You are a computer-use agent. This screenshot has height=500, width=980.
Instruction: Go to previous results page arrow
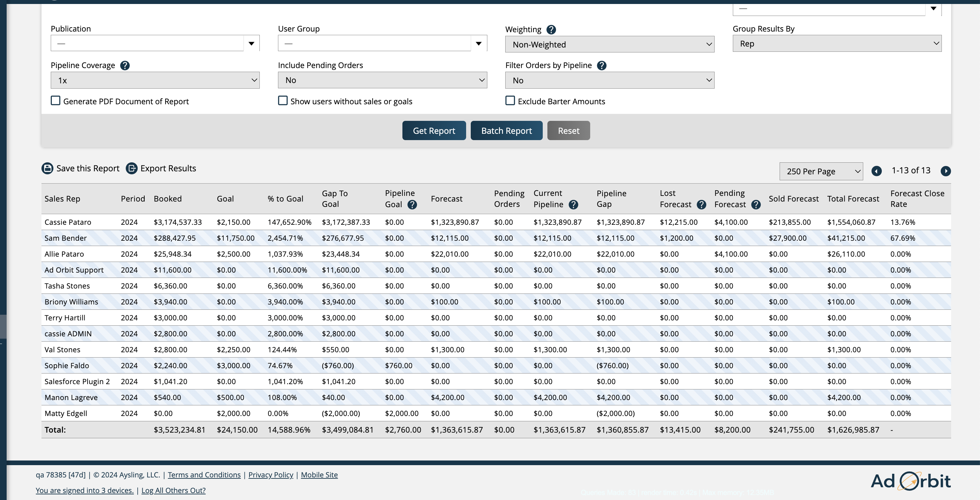click(x=876, y=171)
